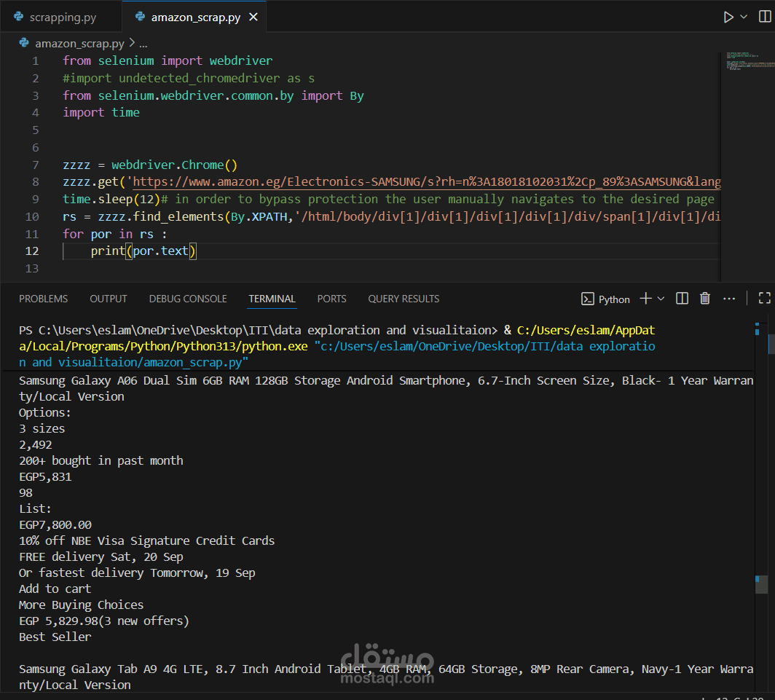Screen dimensions: 775x700
Task: Click the Python file icon on scrapping.py tab
Action: tap(19, 17)
